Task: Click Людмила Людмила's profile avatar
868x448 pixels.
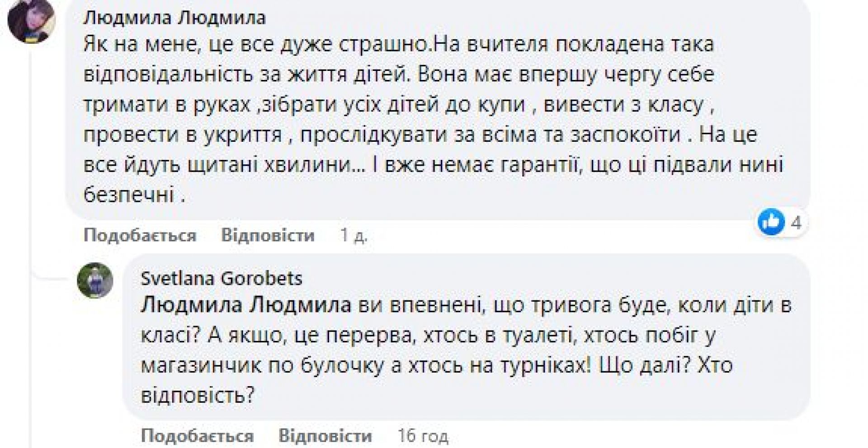Action: (31, 20)
